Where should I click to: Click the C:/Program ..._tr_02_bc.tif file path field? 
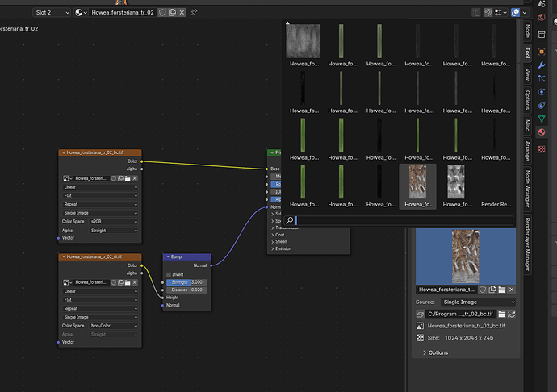tap(460, 314)
